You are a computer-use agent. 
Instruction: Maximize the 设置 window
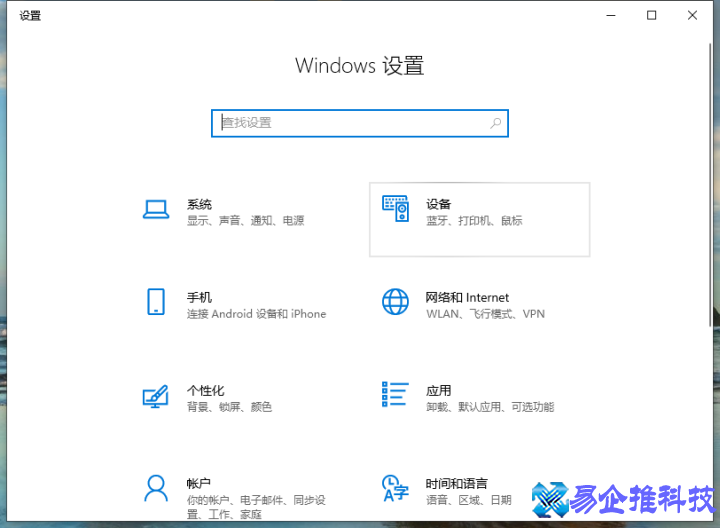[651, 16]
